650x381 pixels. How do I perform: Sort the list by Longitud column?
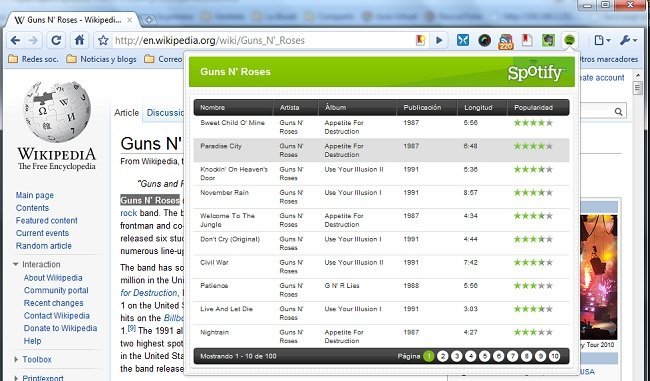point(482,107)
